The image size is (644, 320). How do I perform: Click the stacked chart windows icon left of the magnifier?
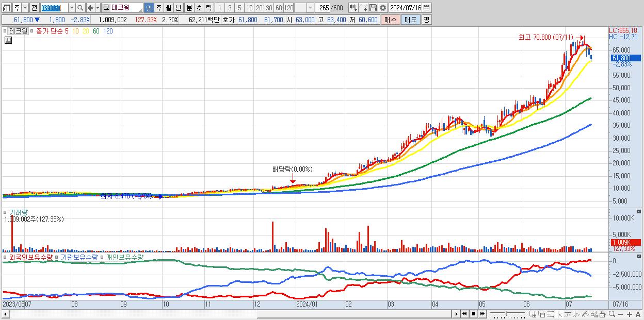point(603,314)
